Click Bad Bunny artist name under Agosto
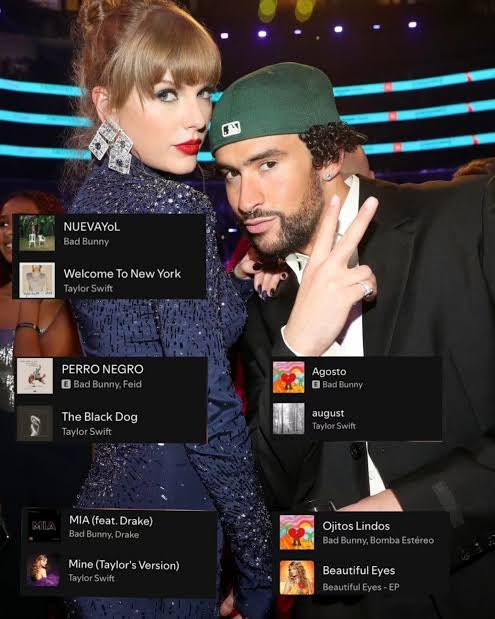Screen dimensions: 495x619 point(342,385)
